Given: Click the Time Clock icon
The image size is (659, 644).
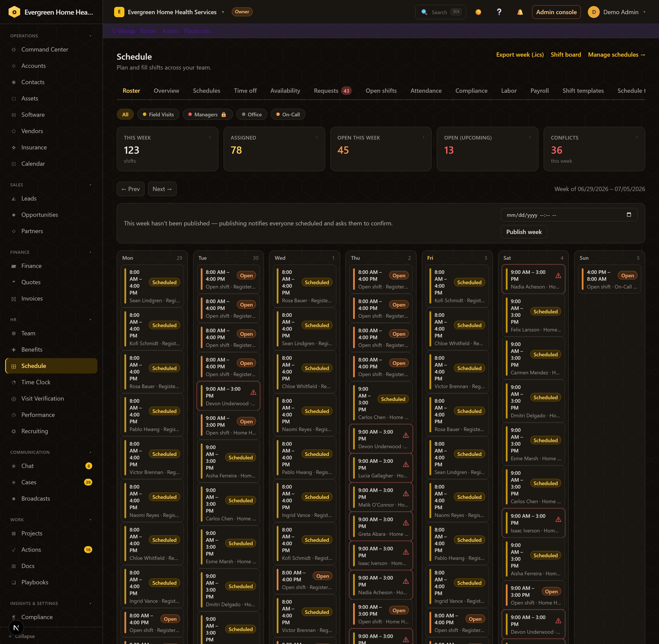Looking at the screenshot, I should [x=14, y=382].
